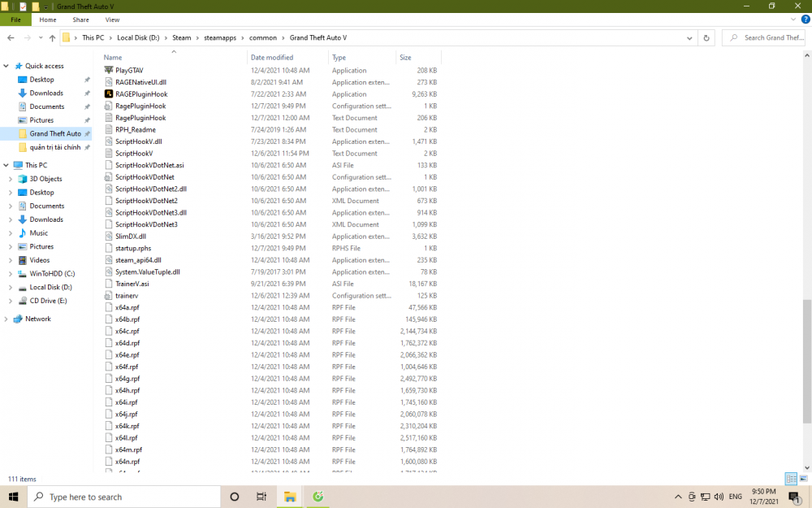Expand the Network tree node

point(6,319)
